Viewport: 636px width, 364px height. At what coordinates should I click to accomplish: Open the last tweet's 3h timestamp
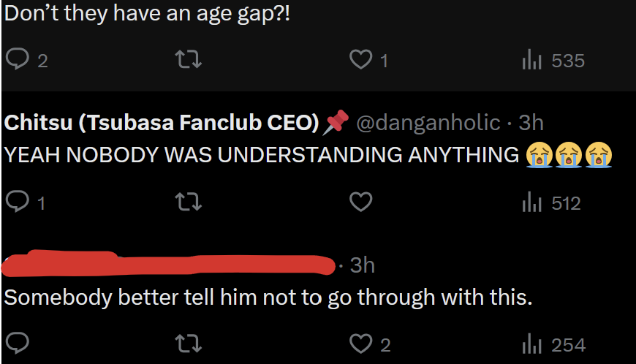pyautogui.click(x=362, y=265)
